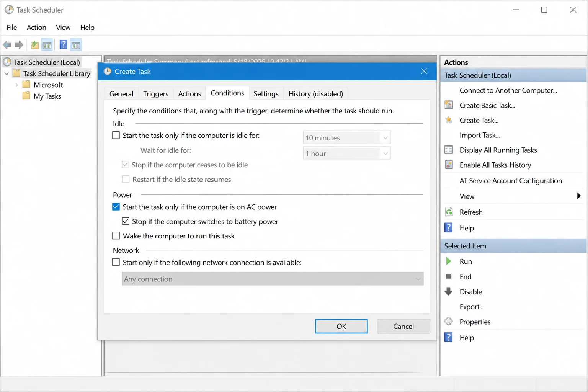Open the View menu in menu bar
The width and height of the screenshot is (588, 392).
point(63,28)
